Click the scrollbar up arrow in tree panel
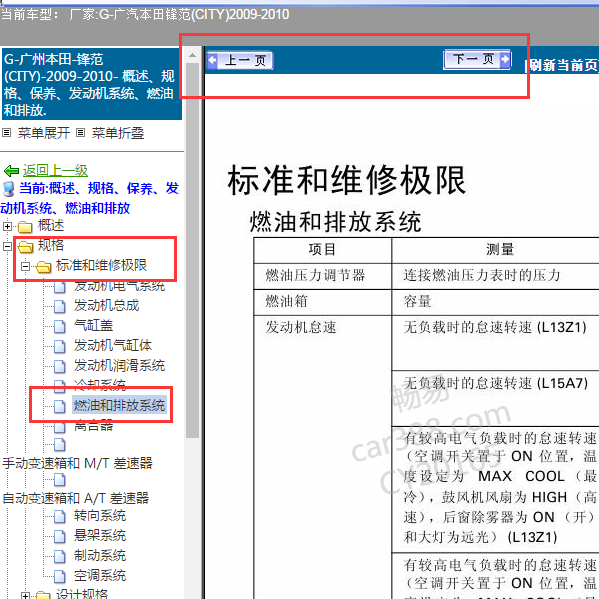 [193, 55]
